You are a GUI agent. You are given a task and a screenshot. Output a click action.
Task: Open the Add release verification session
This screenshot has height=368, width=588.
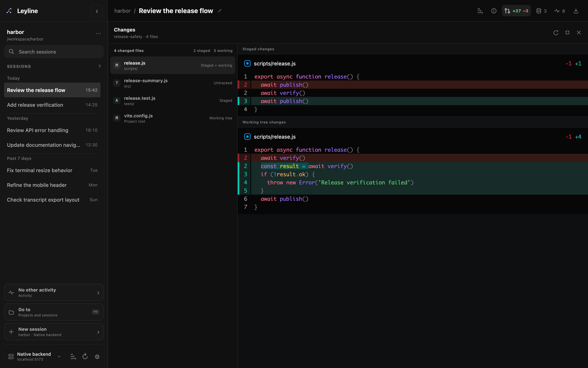pyautogui.click(x=52, y=105)
